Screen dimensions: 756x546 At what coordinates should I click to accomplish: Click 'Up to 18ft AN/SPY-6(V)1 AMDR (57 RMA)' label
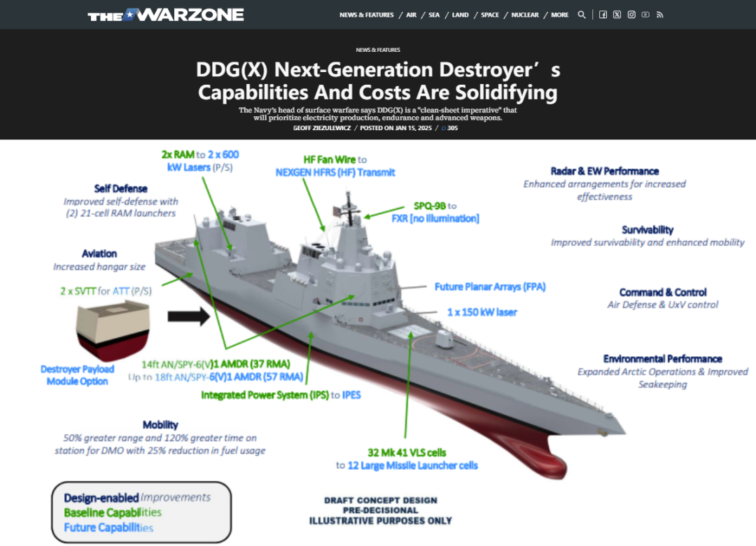click(216, 377)
